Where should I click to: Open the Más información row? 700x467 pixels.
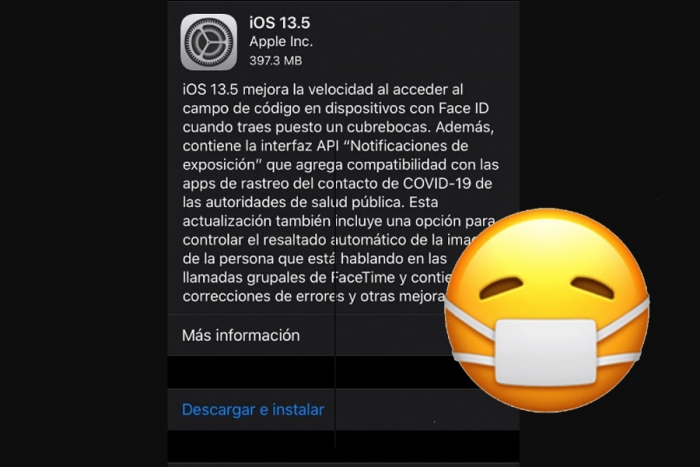(x=343, y=335)
